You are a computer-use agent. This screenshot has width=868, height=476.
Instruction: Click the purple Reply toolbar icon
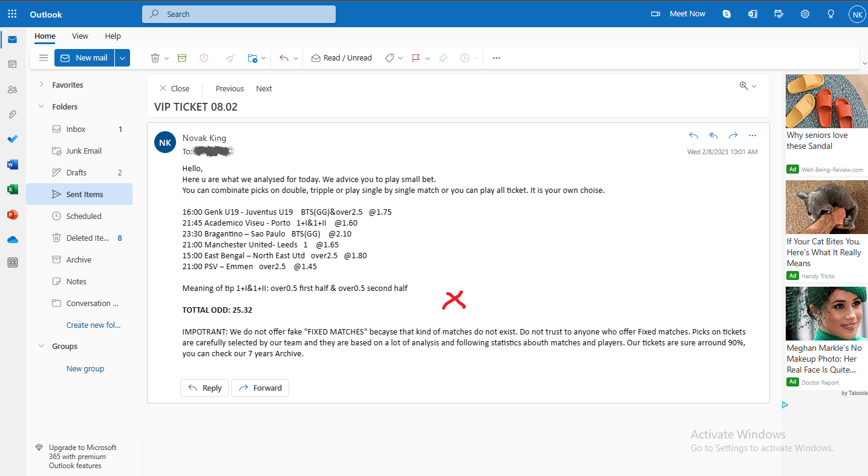click(284, 58)
